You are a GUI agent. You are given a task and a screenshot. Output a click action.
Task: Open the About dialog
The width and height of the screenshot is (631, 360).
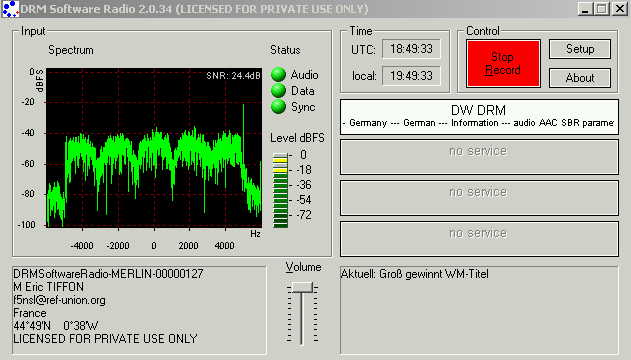point(580,78)
